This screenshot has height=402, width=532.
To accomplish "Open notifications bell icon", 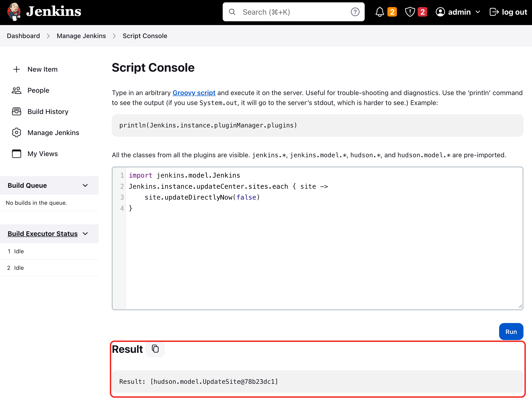I will click(380, 12).
